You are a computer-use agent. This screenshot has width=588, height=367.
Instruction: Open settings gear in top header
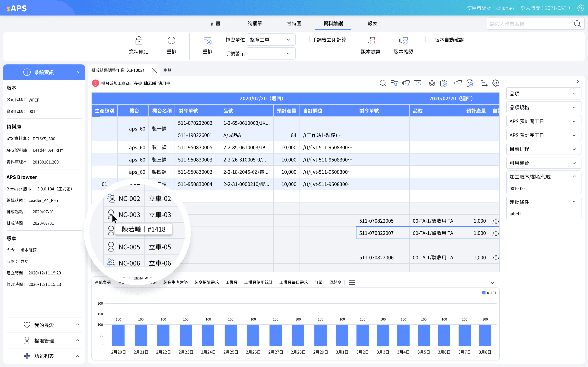[x=580, y=8]
